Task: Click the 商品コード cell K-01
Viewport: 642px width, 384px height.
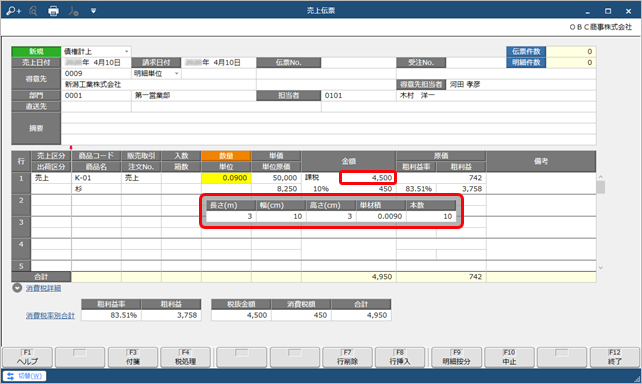Action: pos(96,178)
